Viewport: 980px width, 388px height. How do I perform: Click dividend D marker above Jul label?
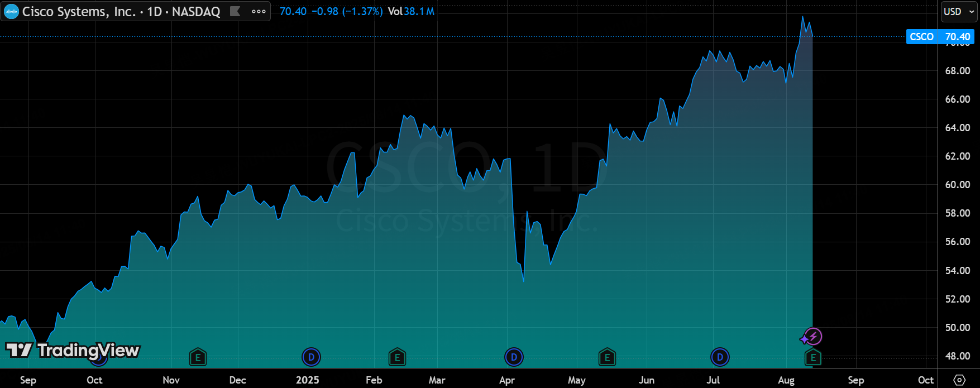(720, 357)
